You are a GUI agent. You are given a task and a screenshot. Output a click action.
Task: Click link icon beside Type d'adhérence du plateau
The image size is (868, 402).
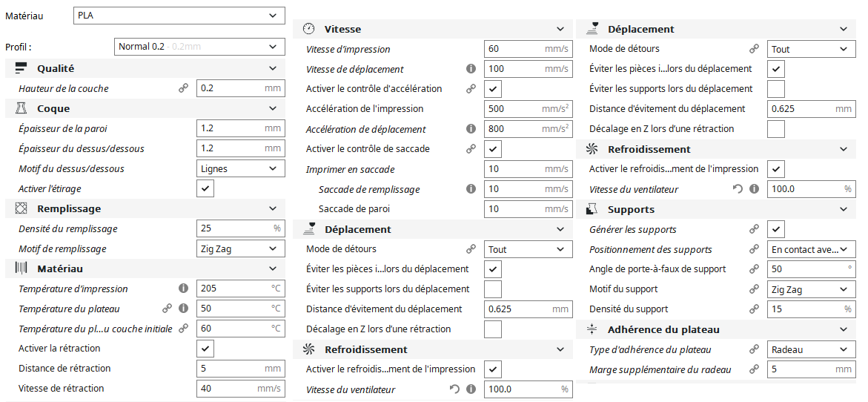point(754,349)
